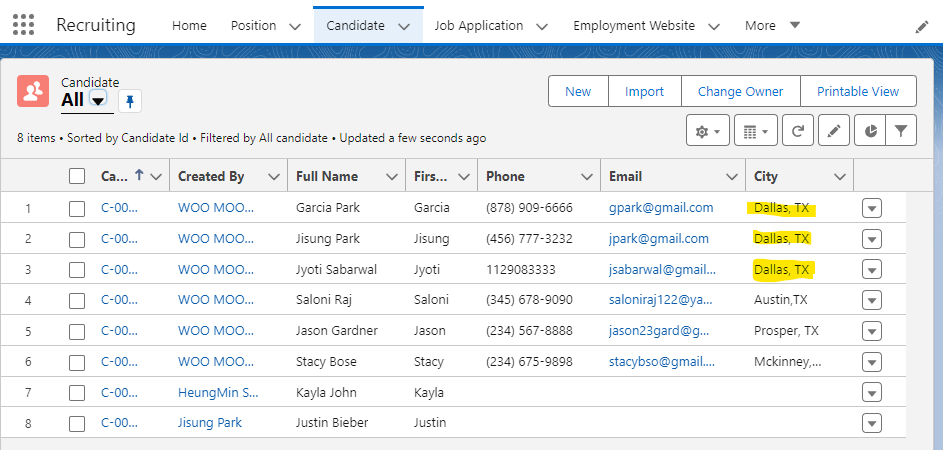This screenshot has width=943, height=450.
Task: Open the All list view dropdown
Action: [x=98, y=100]
